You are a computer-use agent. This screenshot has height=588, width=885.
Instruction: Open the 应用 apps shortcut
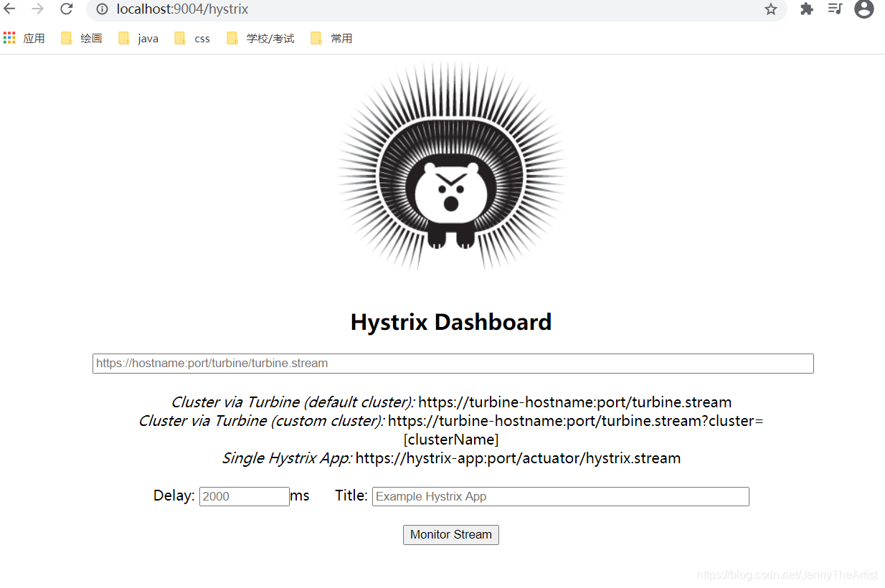(x=24, y=38)
